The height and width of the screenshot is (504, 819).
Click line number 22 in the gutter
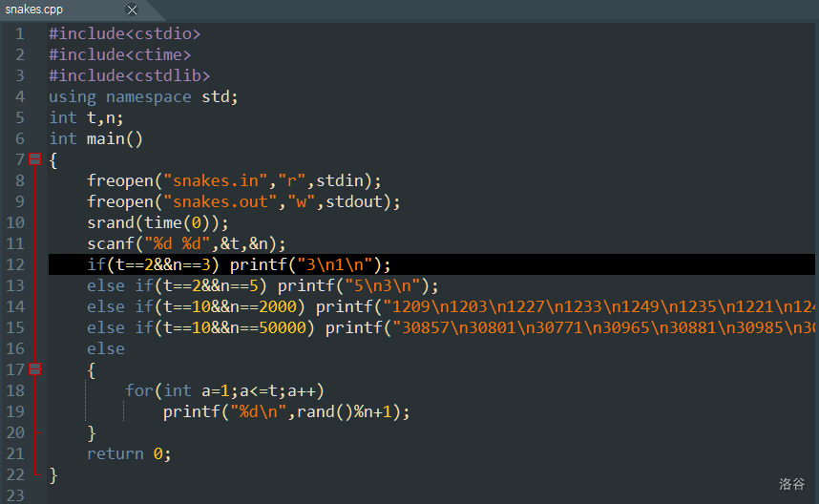click(16, 474)
